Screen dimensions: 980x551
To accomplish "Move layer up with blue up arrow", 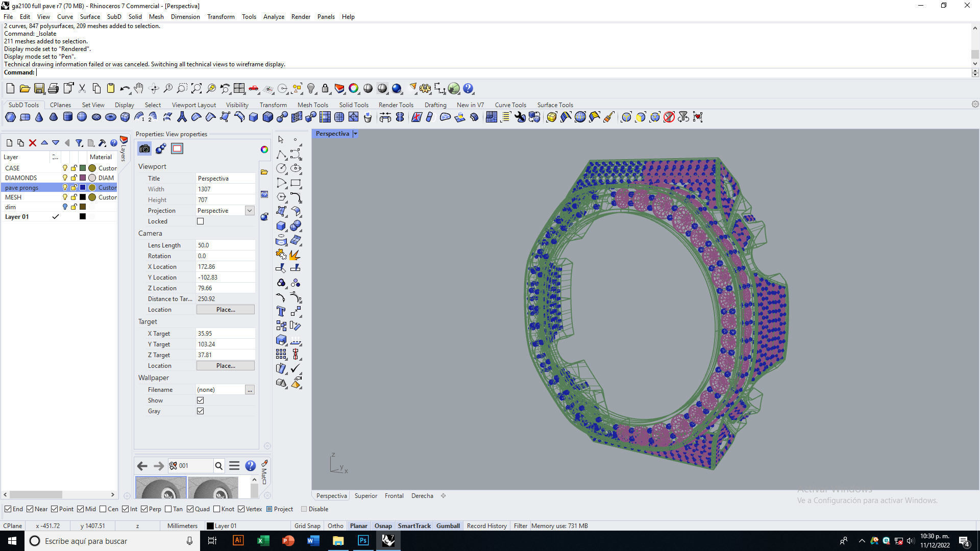I will coord(44,143).
